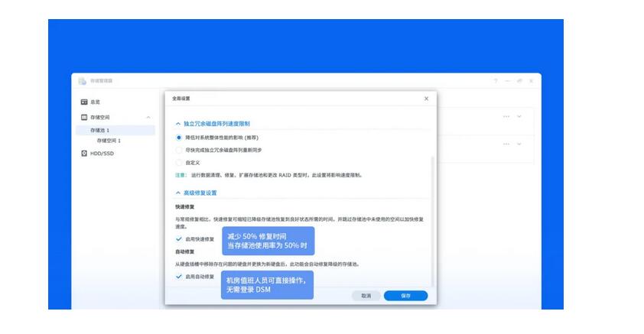Screen dimensions: 644x334
Task: Expand the first storage pool row chevron
Action: 519,116
